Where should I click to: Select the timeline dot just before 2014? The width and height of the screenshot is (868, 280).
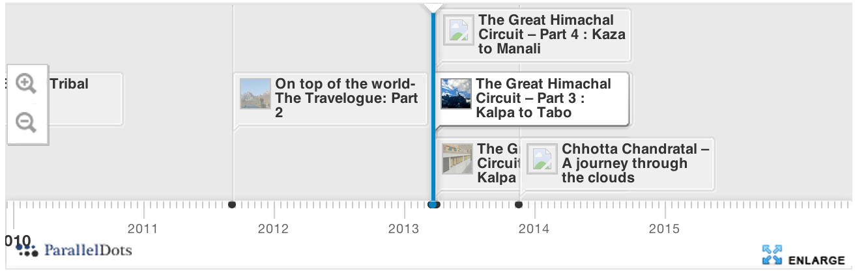[x=519, y=205]
